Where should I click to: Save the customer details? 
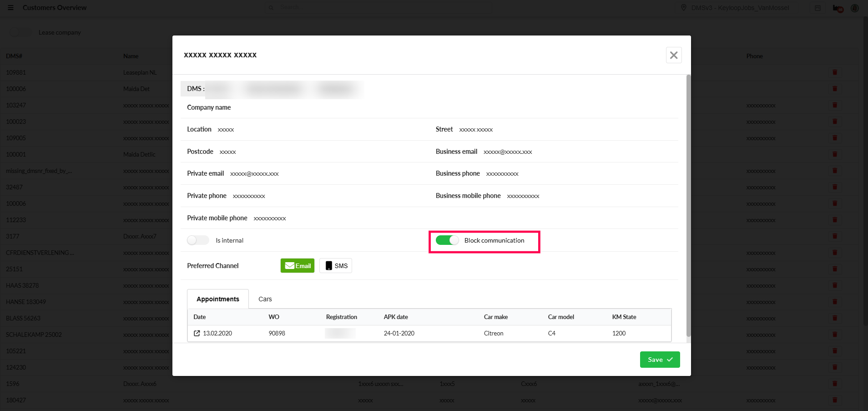coord(660,360)
